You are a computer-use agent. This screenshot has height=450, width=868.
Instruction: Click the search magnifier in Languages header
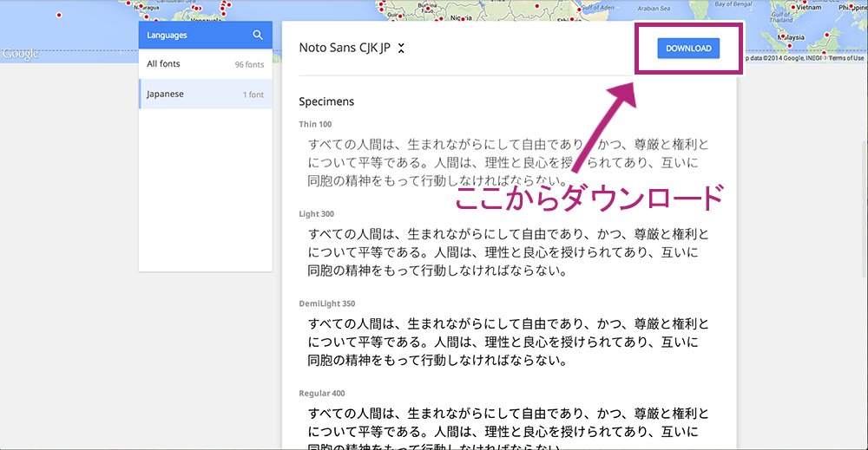pyautogui.click(x=258, y=35)
